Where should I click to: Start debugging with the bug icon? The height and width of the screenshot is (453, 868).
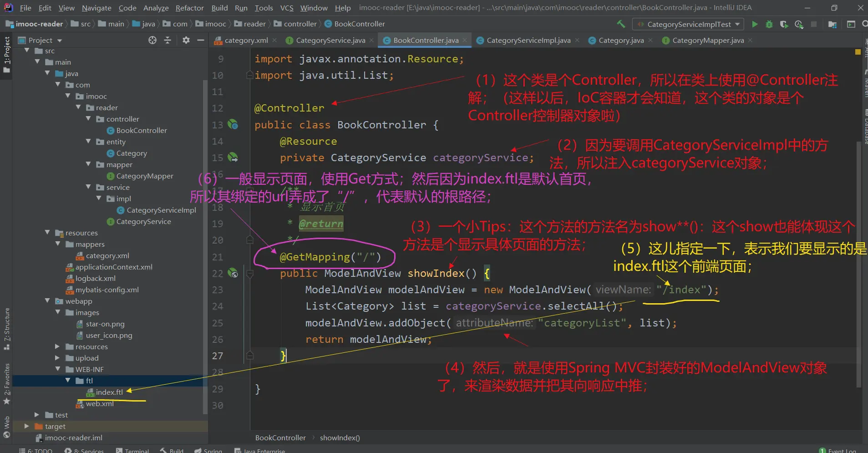[769, 24]
